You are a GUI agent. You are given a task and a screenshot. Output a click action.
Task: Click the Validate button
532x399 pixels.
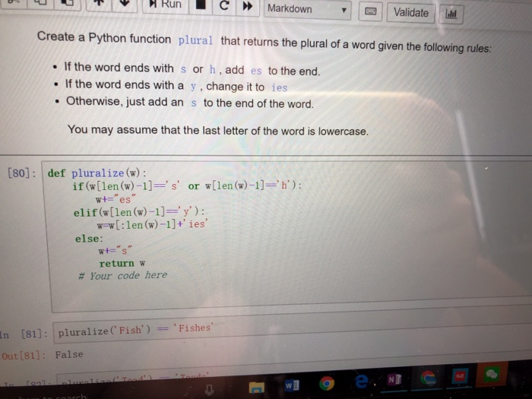(x=410, y=13)
